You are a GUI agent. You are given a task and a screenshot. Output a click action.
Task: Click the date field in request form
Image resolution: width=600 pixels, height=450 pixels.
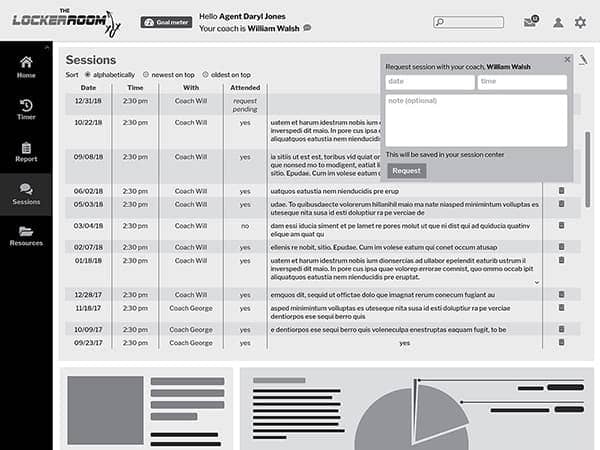pyautogui.click(x=429, y=82)
